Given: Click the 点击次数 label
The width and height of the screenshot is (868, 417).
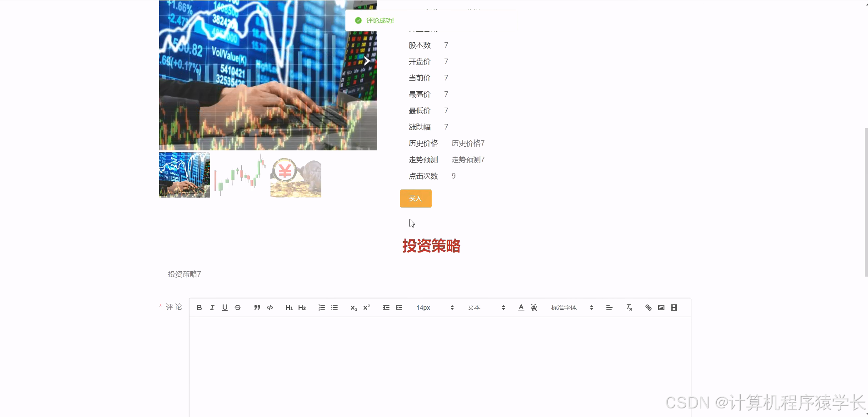Looking at the screenshot, I should [423, 176].
